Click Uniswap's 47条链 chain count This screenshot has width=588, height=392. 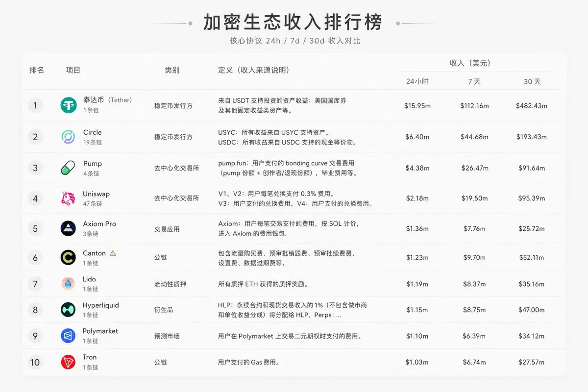point(93,204)
